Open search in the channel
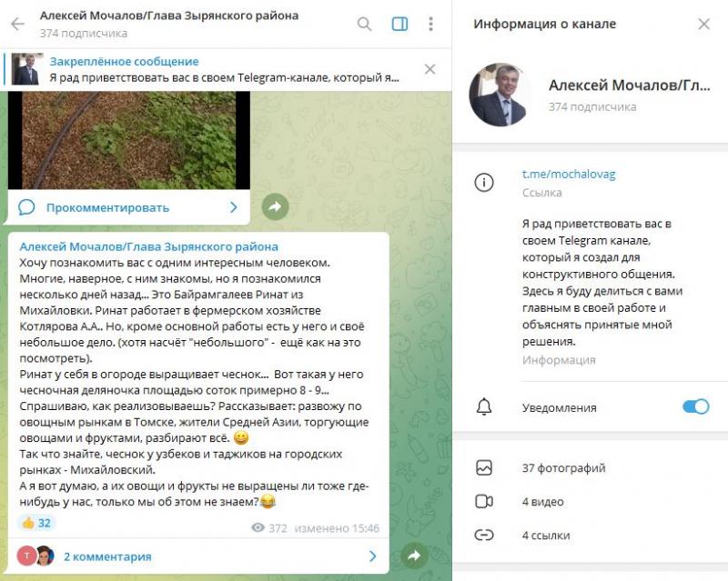728x581 pixels. coord(365,24)
